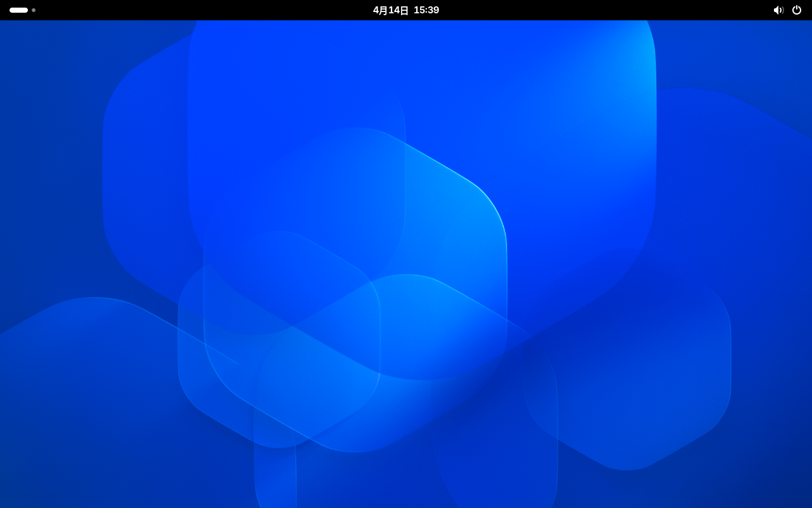
Task: Click empty top bar right of the clock
Action: (603, 10)
